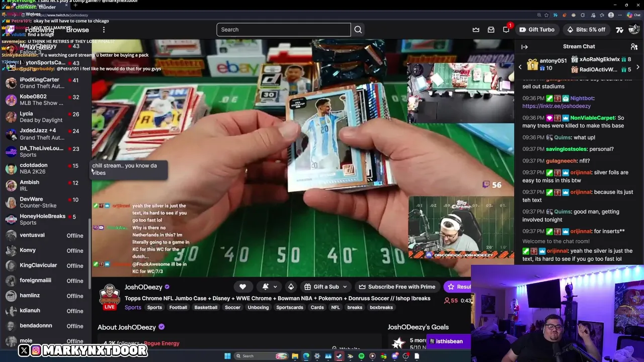Click the Turbo logo icon in header
Viewport: 644px width, 362px height.
coord(619,30)
